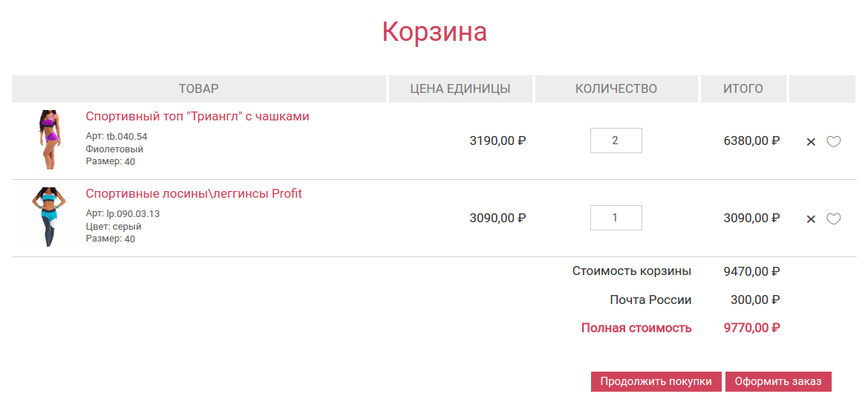Add Спортивный топ to wishlist heart
The height and width of the screenshot is (414, 868).
tap(834, 141)
